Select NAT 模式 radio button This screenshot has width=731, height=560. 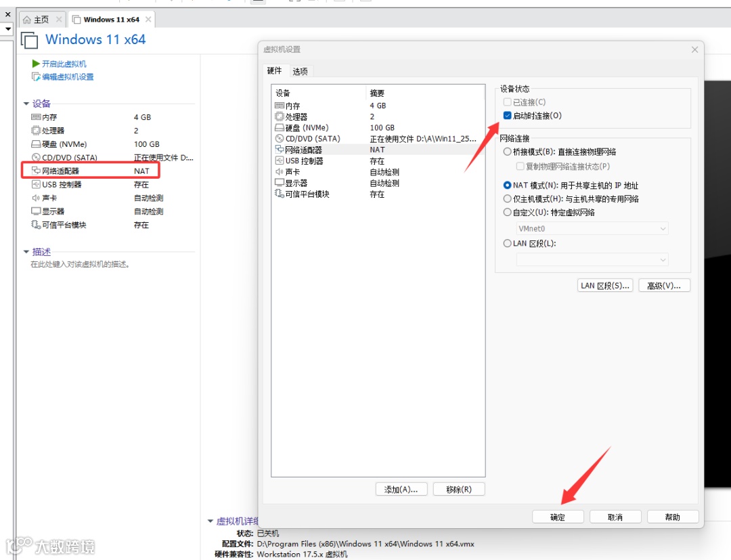[507, 185]
